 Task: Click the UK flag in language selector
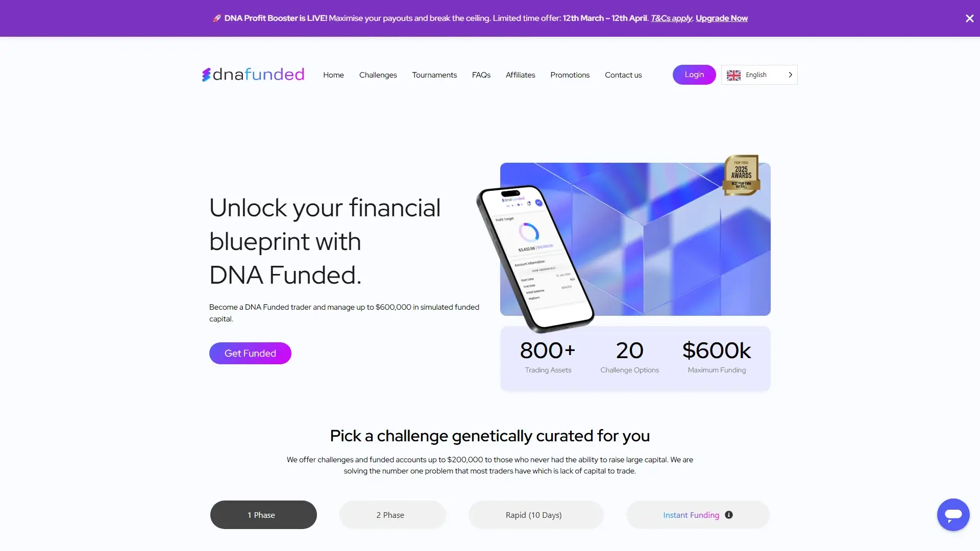point(733,74)
